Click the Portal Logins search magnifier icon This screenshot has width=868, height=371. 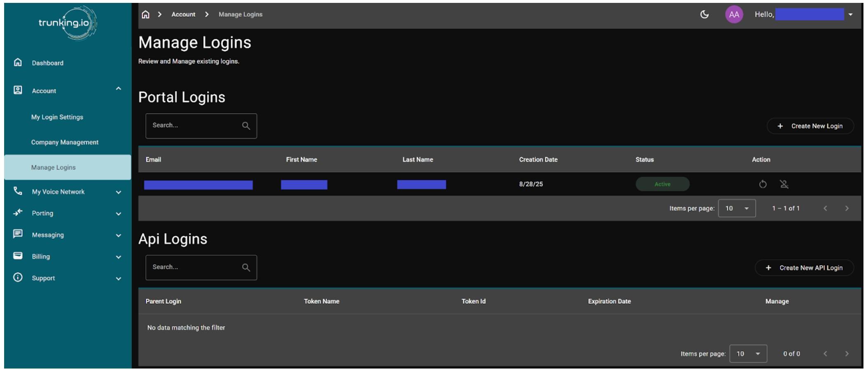[x=246, y=126]
